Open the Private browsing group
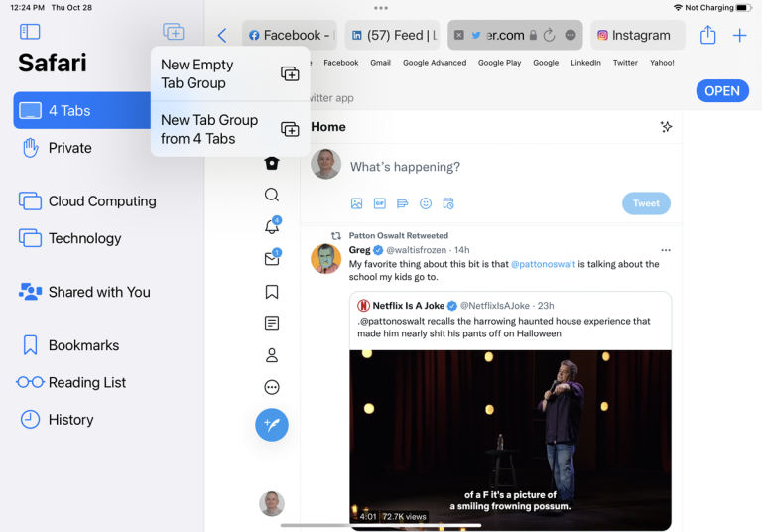Viewport: 762px width, 532px height. tap(69, 148)
